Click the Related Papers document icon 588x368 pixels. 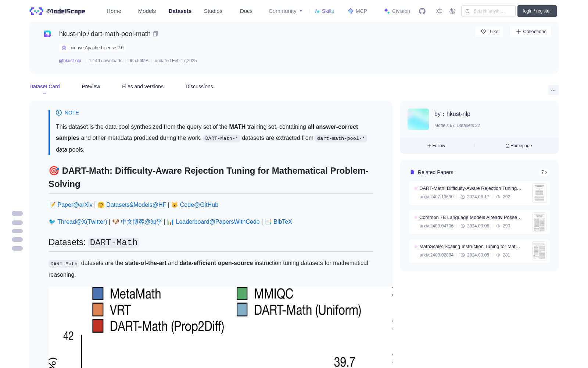click(412, 172)
